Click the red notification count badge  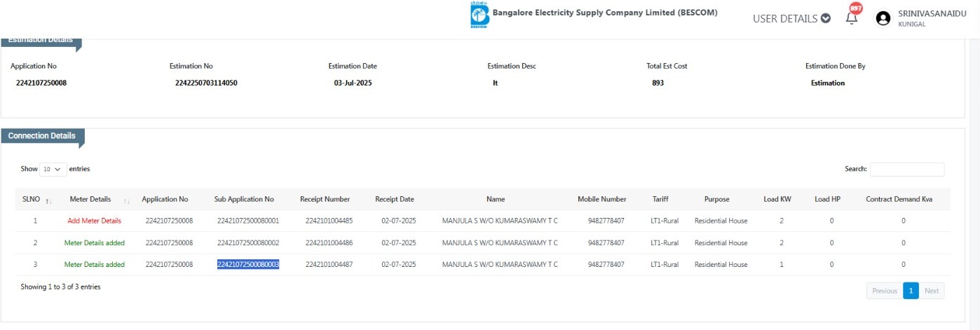(x=855, y=8)
